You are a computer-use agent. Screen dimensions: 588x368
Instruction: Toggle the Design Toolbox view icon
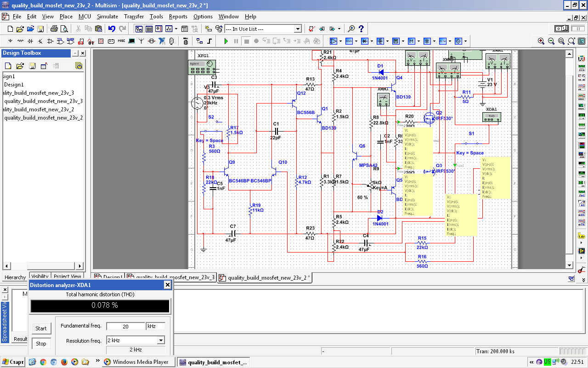139,29
